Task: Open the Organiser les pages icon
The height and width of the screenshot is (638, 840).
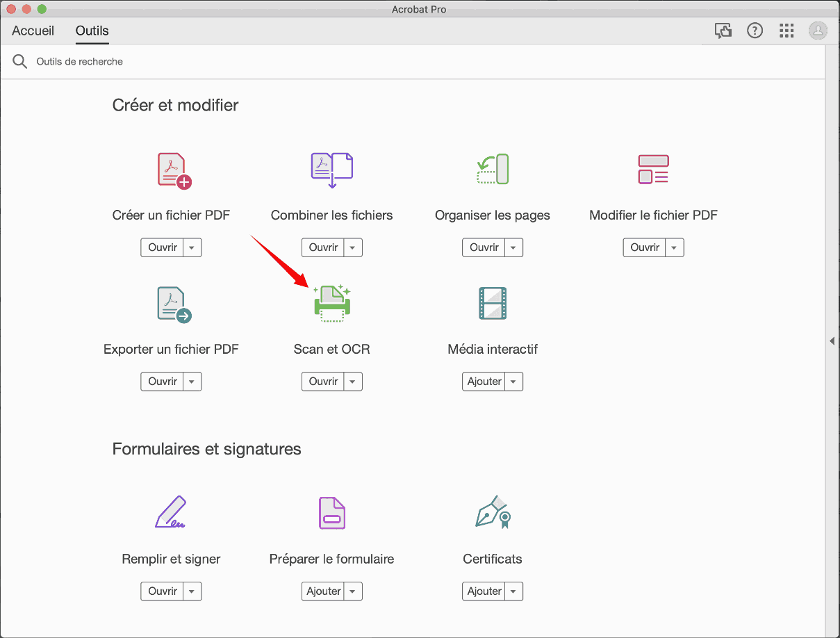Action: click(x=493, y=169)
